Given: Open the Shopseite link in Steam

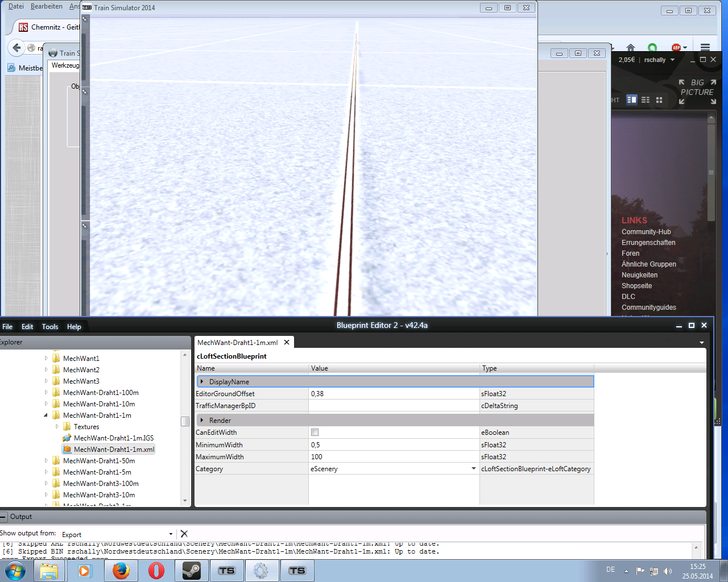Looking at the screenshot, I should click(636, 286).
